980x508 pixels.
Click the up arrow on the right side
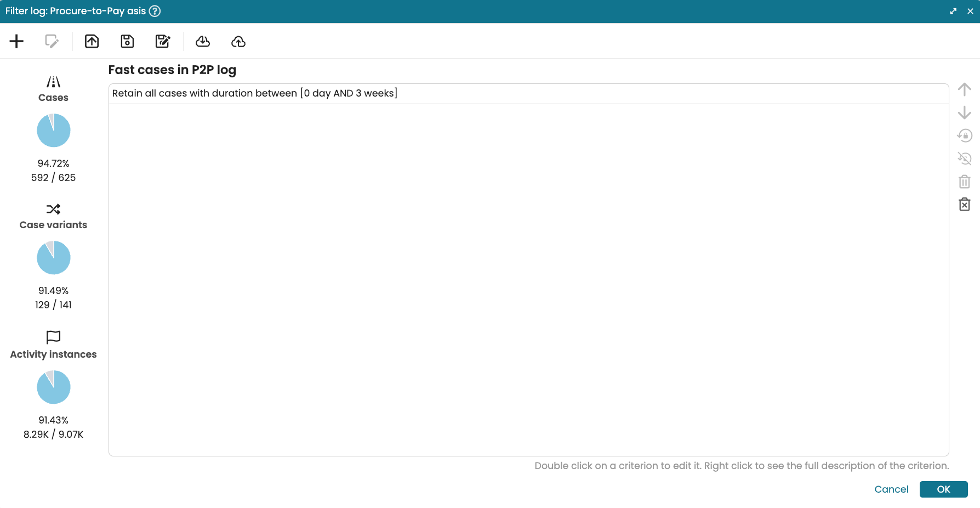click(964, 89)
